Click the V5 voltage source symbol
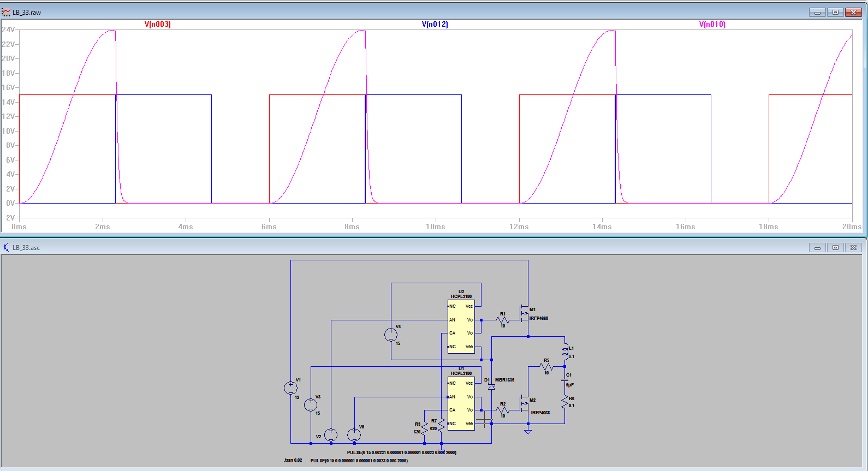 [x=354, y=435]
